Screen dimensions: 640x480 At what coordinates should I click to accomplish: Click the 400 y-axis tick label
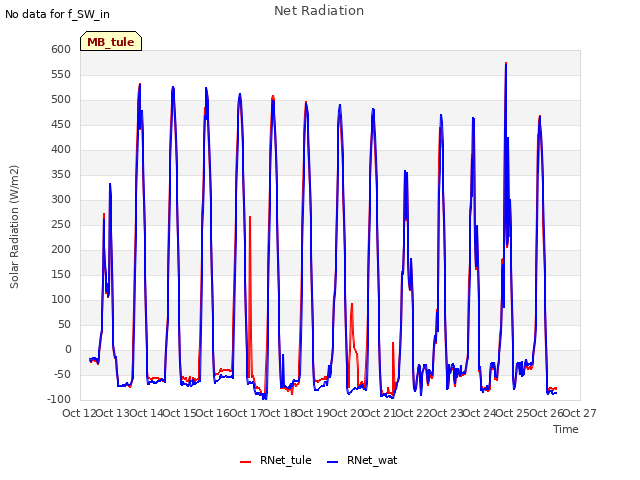(61, 149)
